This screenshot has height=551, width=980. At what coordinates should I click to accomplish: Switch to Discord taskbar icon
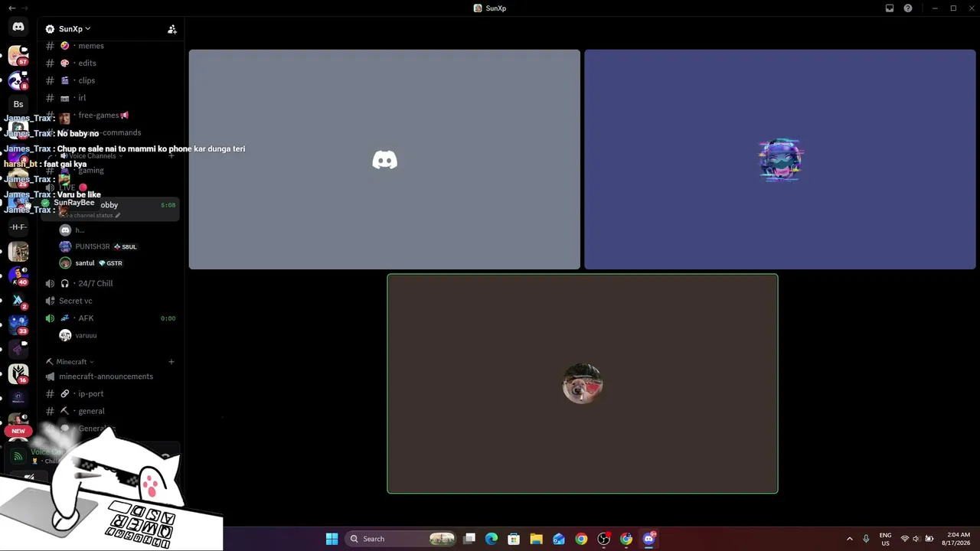[x=649, y=539]
